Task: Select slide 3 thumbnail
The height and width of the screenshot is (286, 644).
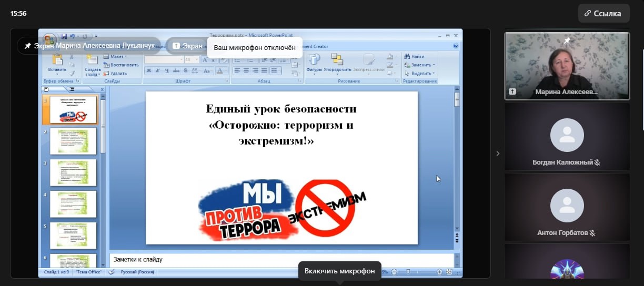Action: [x=73, y=172]
